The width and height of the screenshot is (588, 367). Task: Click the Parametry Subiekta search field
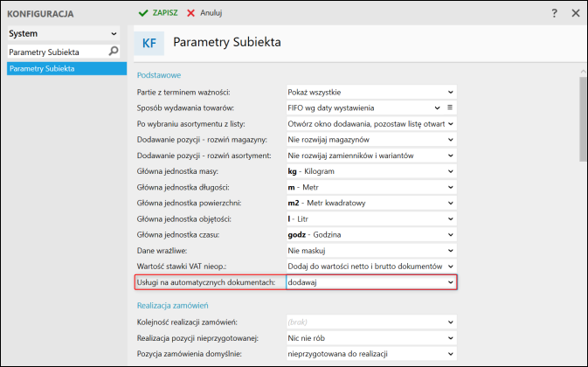[56, 52]
